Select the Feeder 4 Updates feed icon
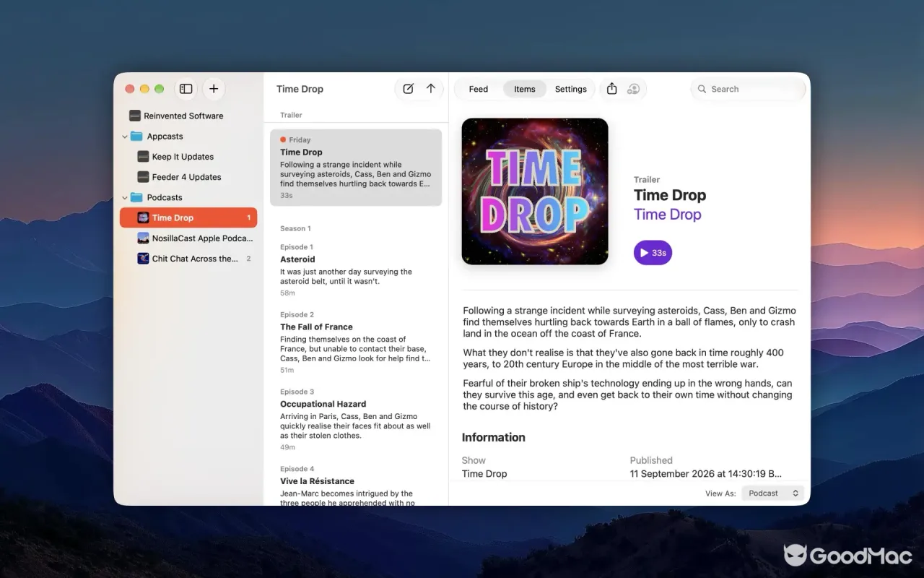Screen dimensions: 924x578 (143, 177)
